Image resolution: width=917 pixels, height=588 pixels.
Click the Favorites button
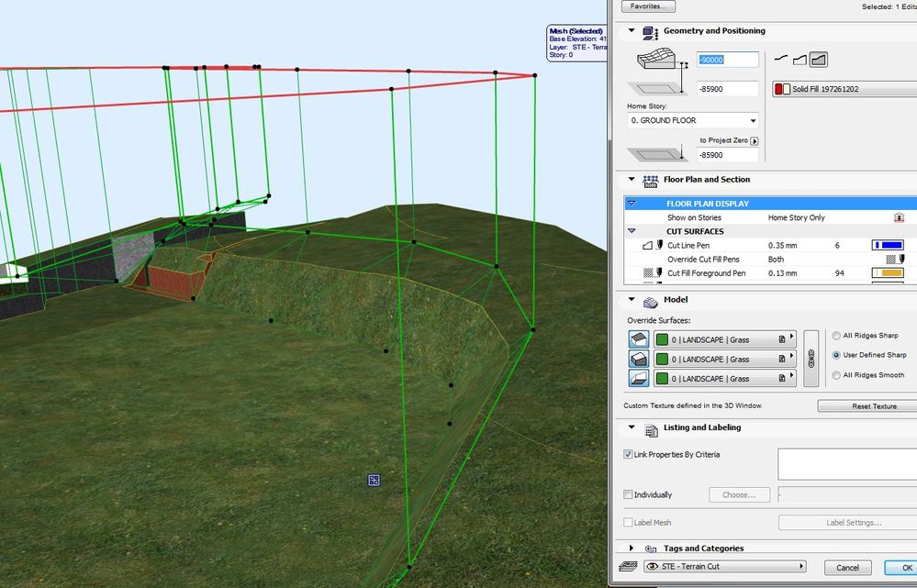[648, 6]
